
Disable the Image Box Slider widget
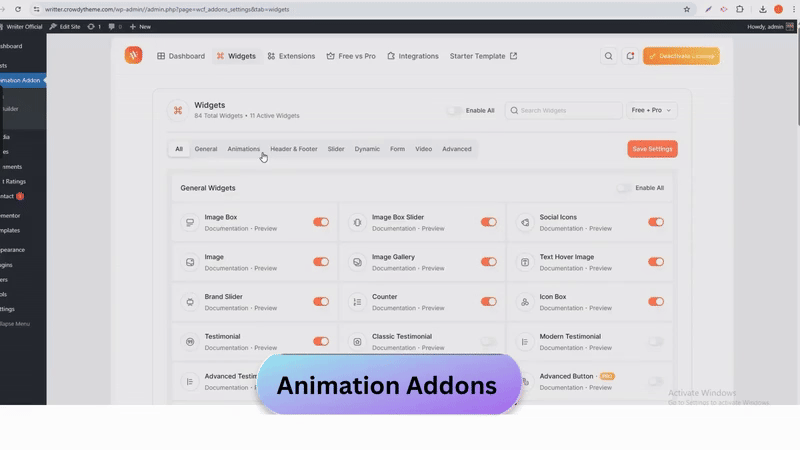488,222
